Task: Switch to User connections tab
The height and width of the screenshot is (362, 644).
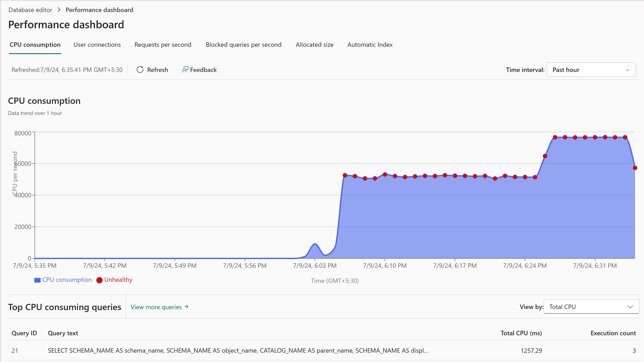Action: click(97, 45)
